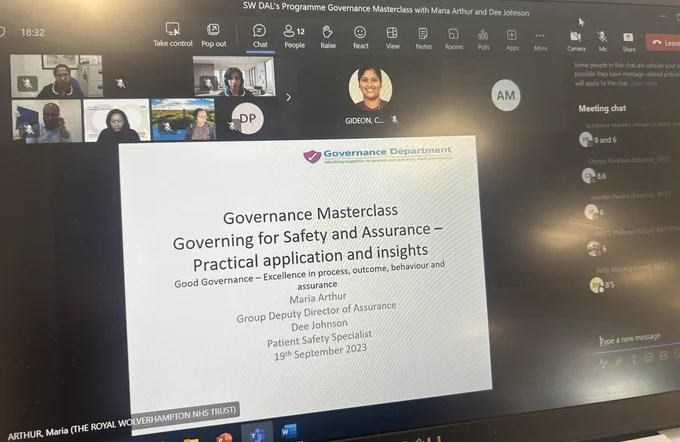Image resolution: width=680 pixels, height=442 pixels.
Task: Select the GIDEON, C... participant tile
Action: tap(370, 95)
